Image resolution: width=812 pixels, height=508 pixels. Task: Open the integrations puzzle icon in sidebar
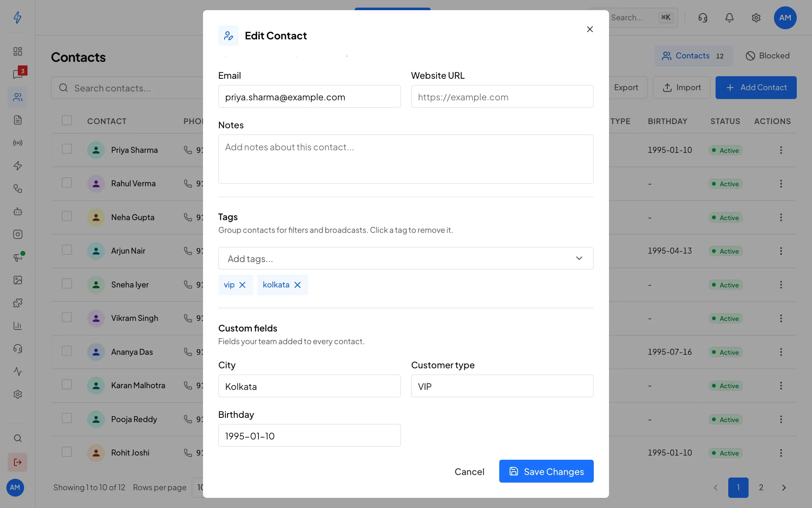(x=17, y=303)
